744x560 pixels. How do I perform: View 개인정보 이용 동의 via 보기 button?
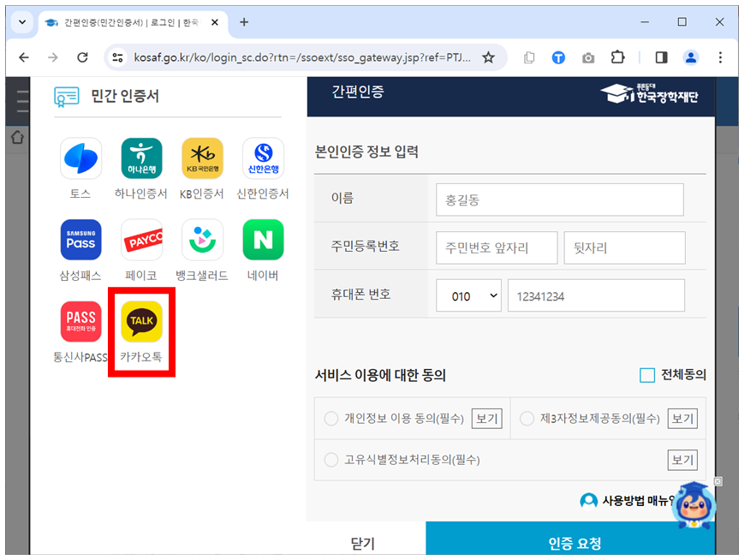tap(487, 419)
